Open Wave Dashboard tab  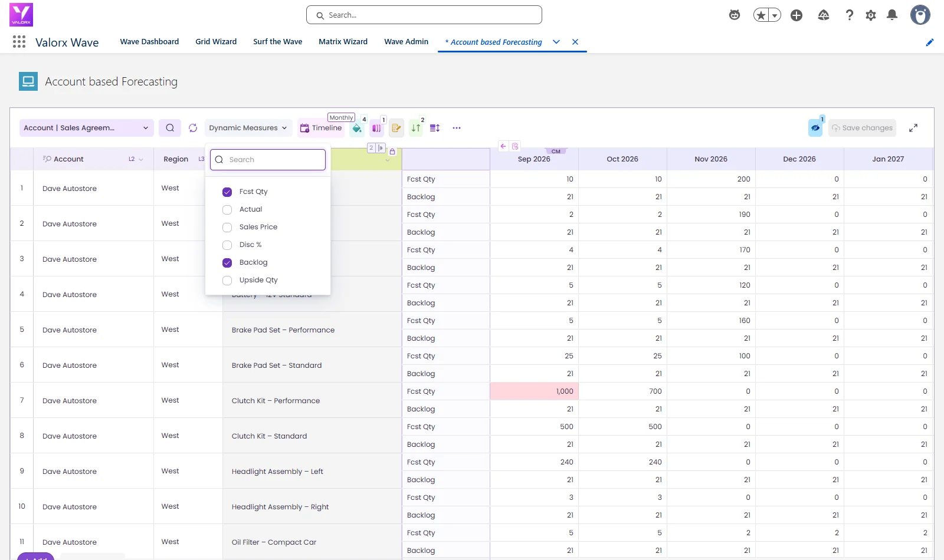tap(149, 42)
